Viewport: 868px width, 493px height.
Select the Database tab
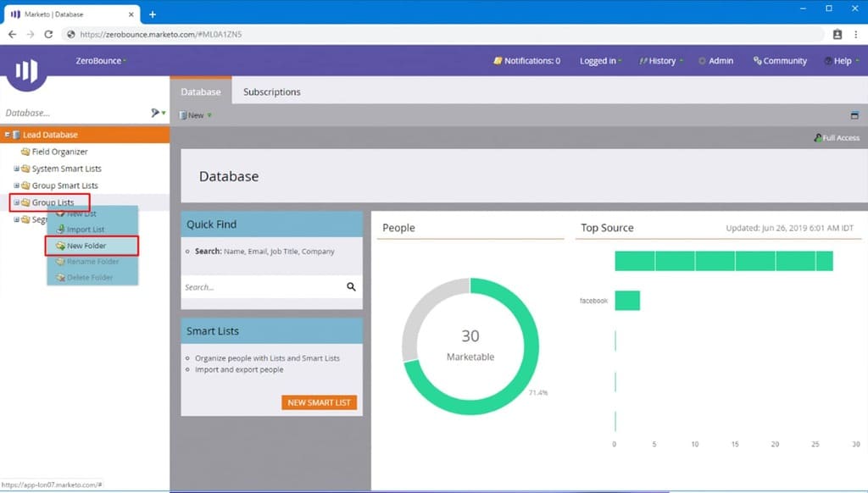click(x=200, y=91)
